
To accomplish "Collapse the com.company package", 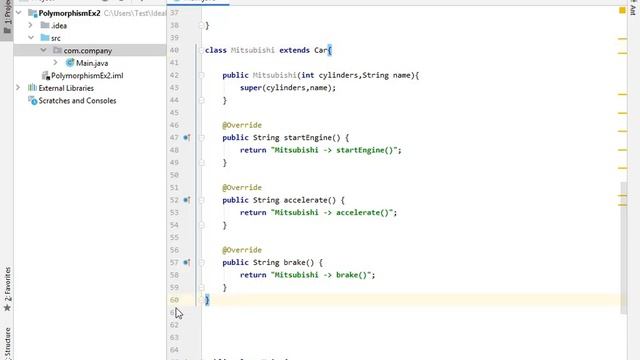I will (x=43, y=50).
